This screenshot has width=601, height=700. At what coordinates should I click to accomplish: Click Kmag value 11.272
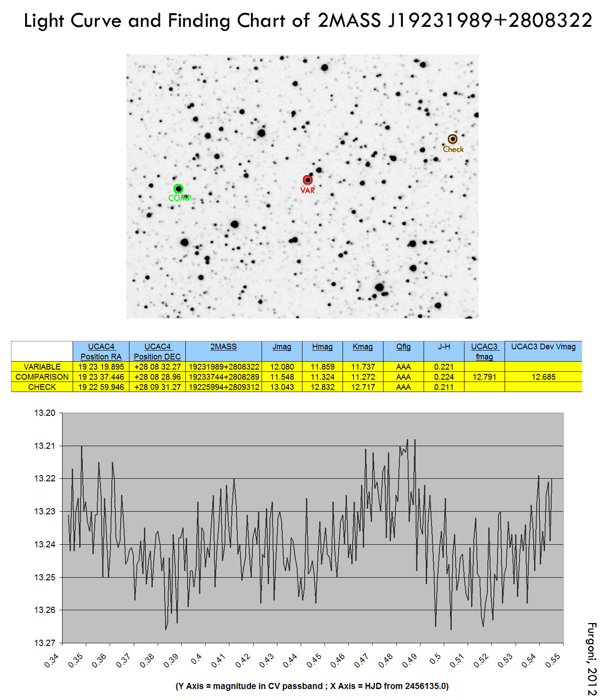coord(363,377)
